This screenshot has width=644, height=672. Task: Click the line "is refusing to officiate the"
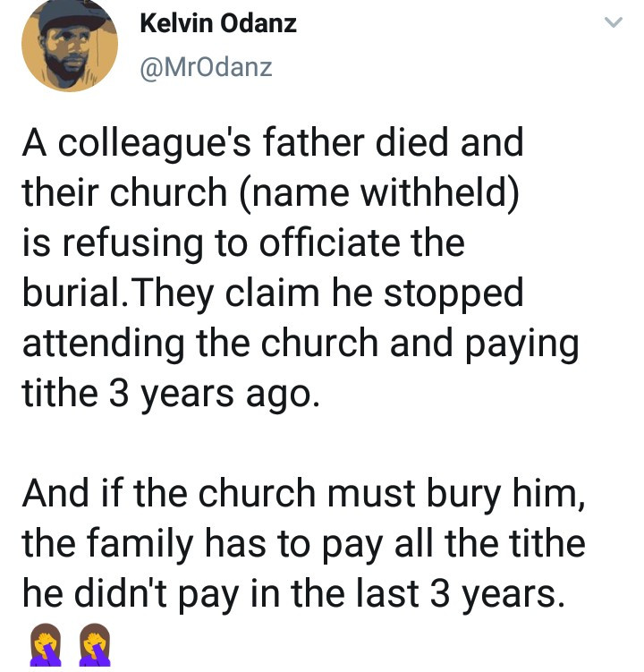(242, 244)
